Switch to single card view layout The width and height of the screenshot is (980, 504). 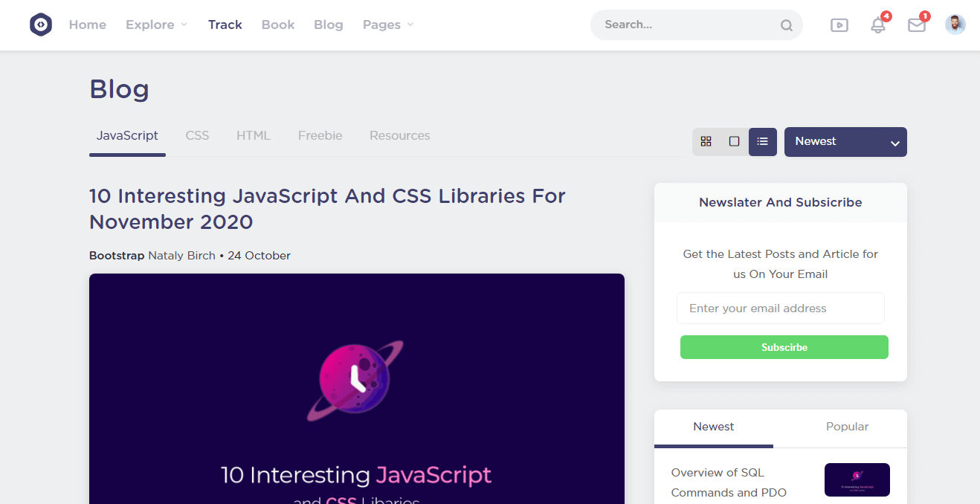pos(734,141)
